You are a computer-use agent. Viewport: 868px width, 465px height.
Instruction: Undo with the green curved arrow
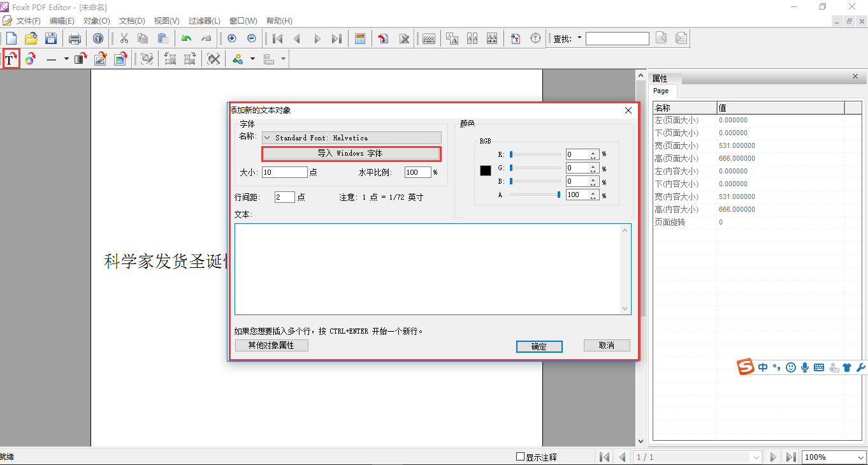(x=186, y=38)
